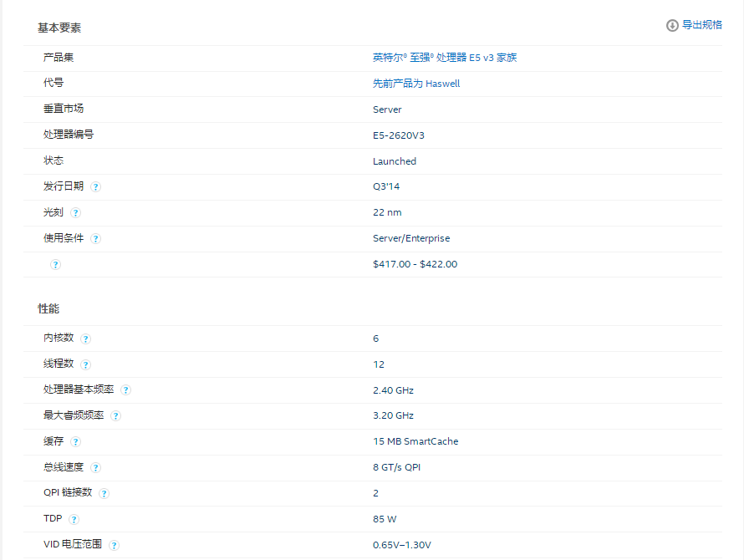744x560 pixels.
Task: Select the 6 cores value
Action: click(x=376, y=339)
